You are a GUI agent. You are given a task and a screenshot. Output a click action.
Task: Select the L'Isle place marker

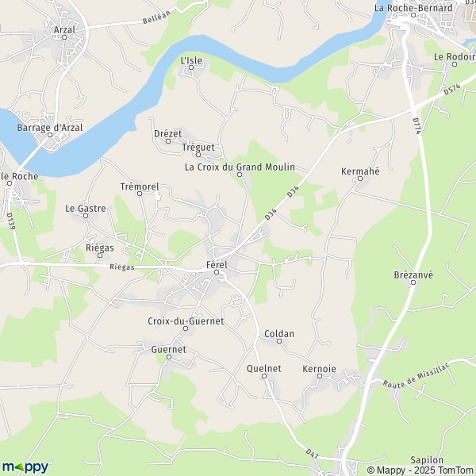[x=191, y=67]
